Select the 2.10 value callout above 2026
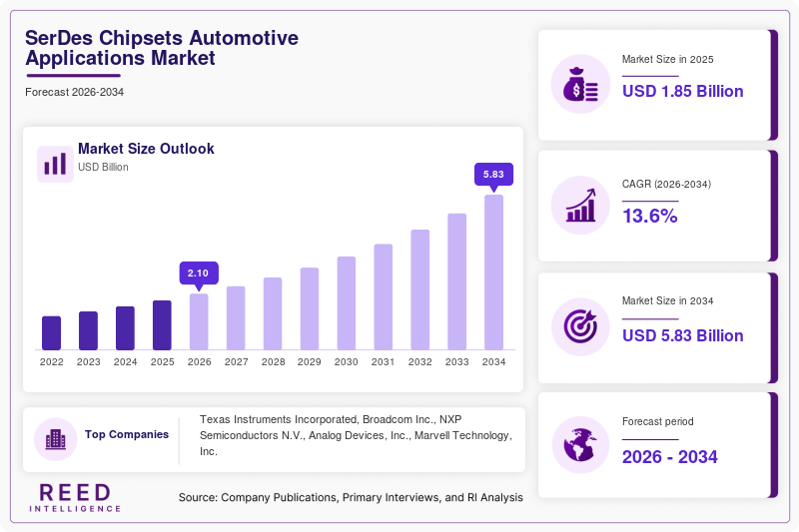 click(199, 273)
